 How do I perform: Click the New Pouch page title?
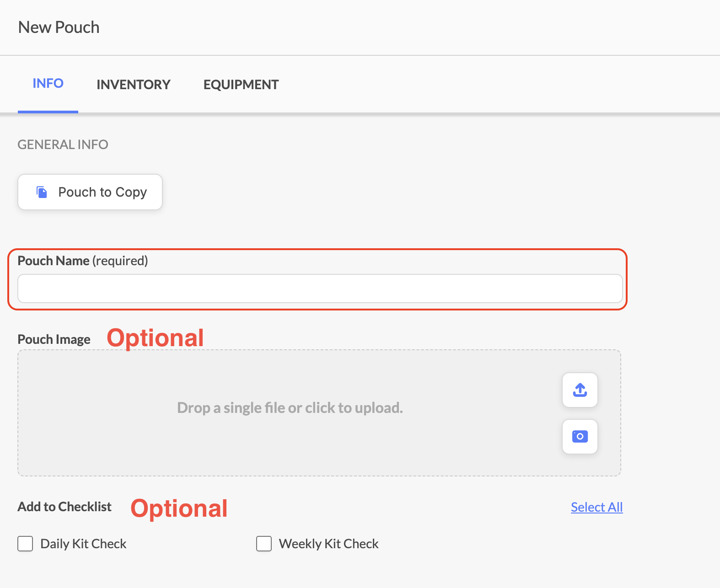click(x=59, y=27)
